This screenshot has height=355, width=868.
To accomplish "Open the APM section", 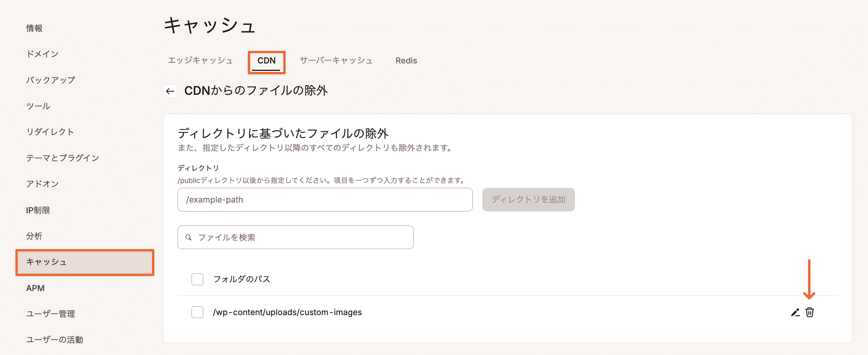I will click(35, 288).
